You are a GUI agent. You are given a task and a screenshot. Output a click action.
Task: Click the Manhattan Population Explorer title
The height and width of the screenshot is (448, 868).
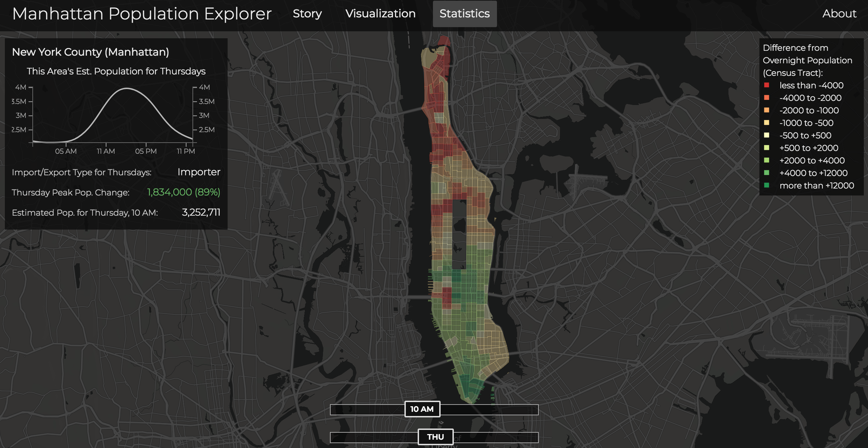point(142,14)
